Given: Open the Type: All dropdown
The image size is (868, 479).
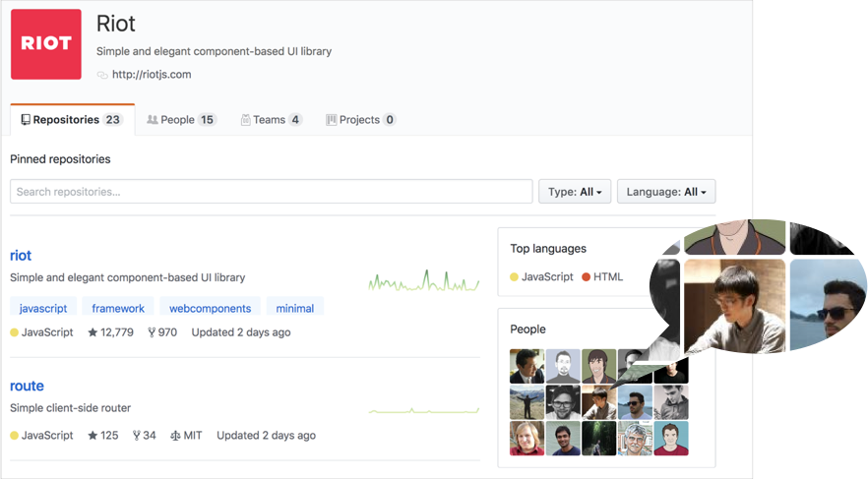Looking at the screenshot, I should (575, 192).
